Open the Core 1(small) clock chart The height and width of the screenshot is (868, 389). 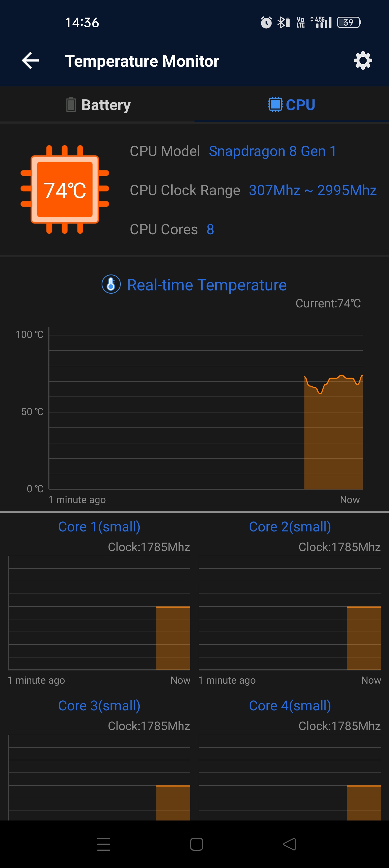pos(99,613)
